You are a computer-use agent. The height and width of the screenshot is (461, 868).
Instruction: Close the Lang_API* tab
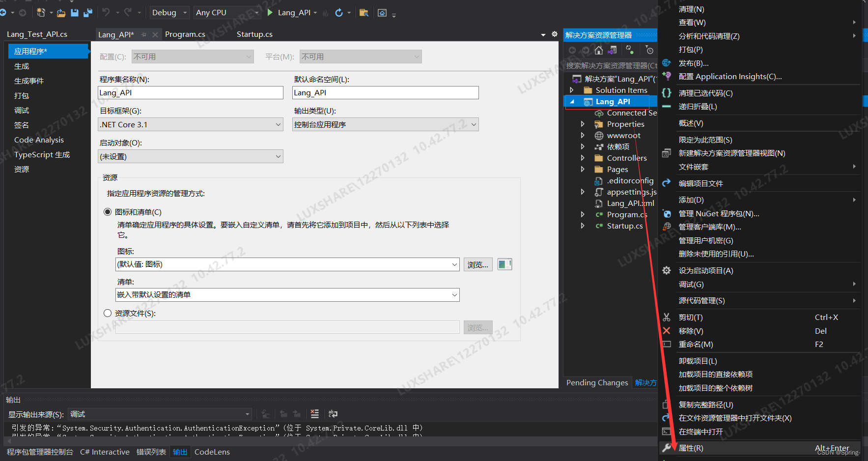(x=155, y=34)
